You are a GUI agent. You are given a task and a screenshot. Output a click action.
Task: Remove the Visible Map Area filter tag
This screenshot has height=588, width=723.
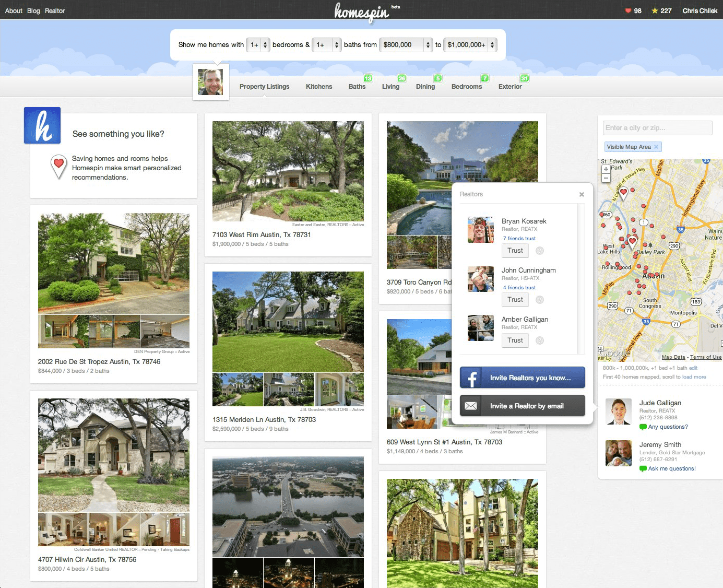[x=656, y=147]
